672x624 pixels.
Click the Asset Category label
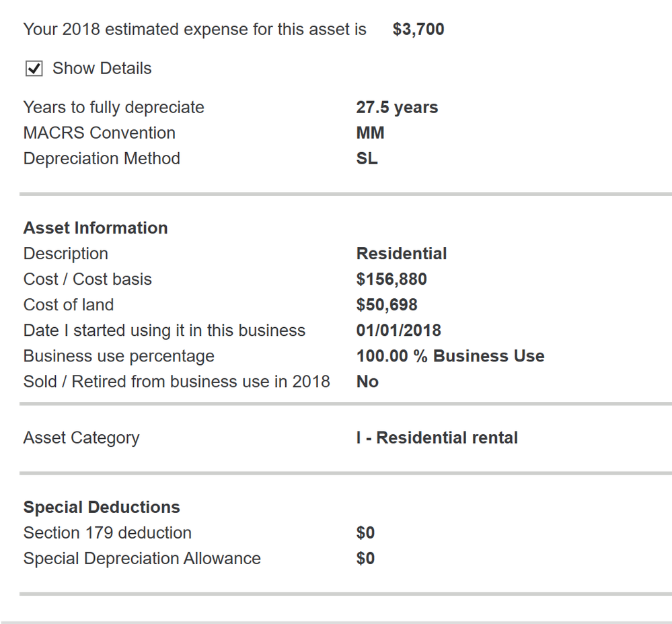81,438
